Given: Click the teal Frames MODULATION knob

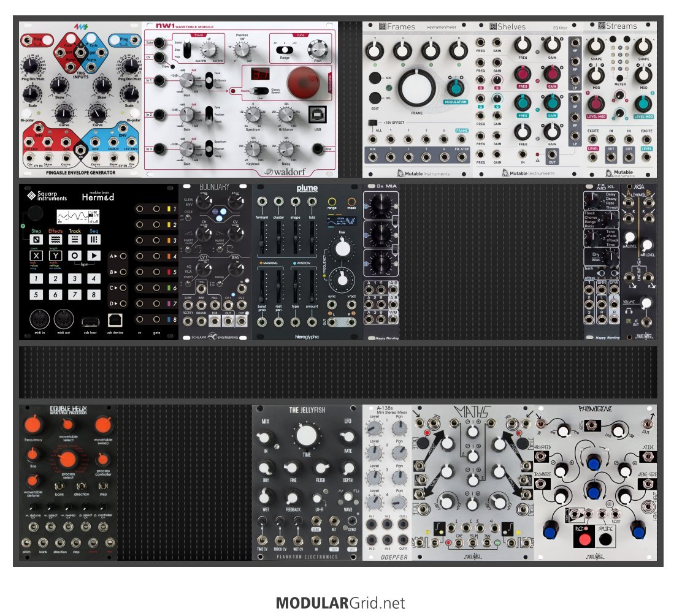Looking at the screenshot, I should point(456,87).
